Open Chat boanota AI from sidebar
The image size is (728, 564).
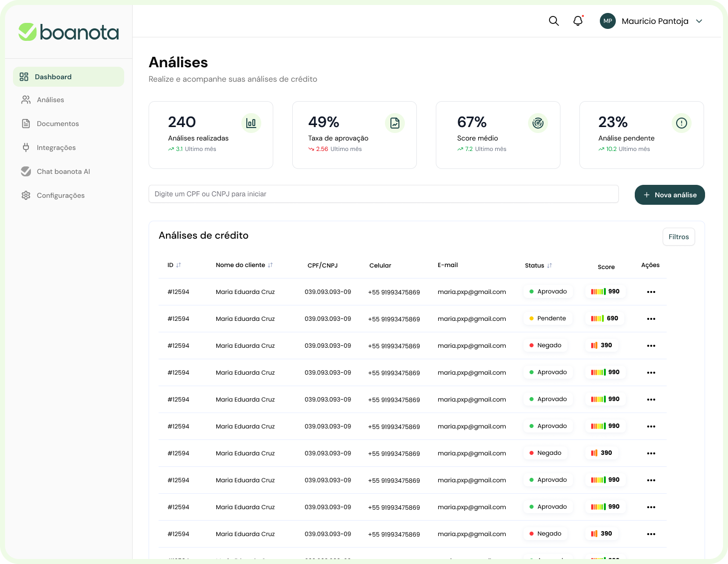pyautogui.click(x=63, y=171)
